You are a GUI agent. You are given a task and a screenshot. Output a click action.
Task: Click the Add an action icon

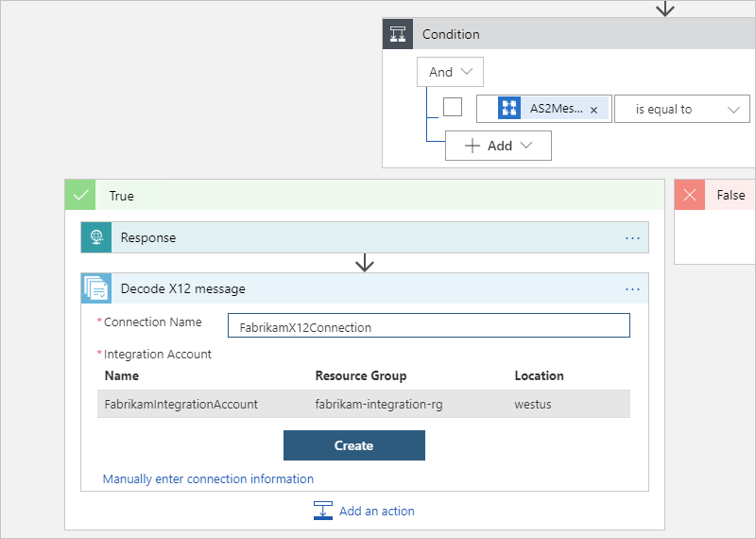coord(323,511)
